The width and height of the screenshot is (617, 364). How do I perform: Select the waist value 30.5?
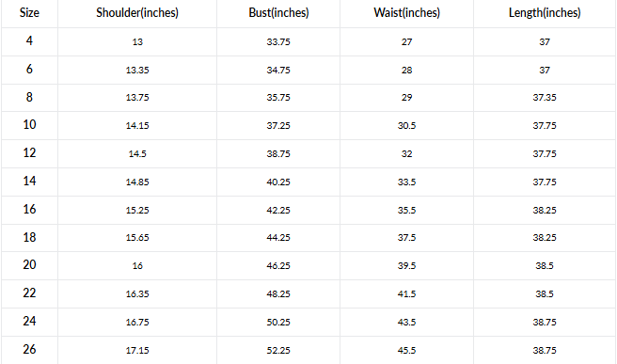click(407, 125)
